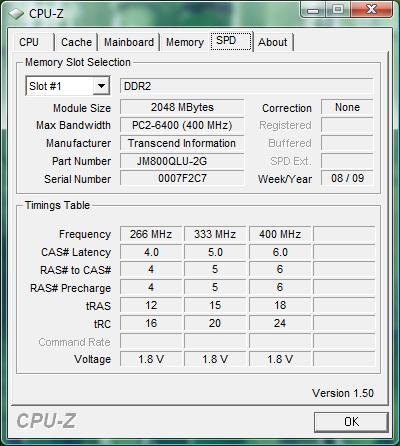Click the Serial Number field 0007F2C7
Viewport: 400px width, 446px height.
(182, 178)
